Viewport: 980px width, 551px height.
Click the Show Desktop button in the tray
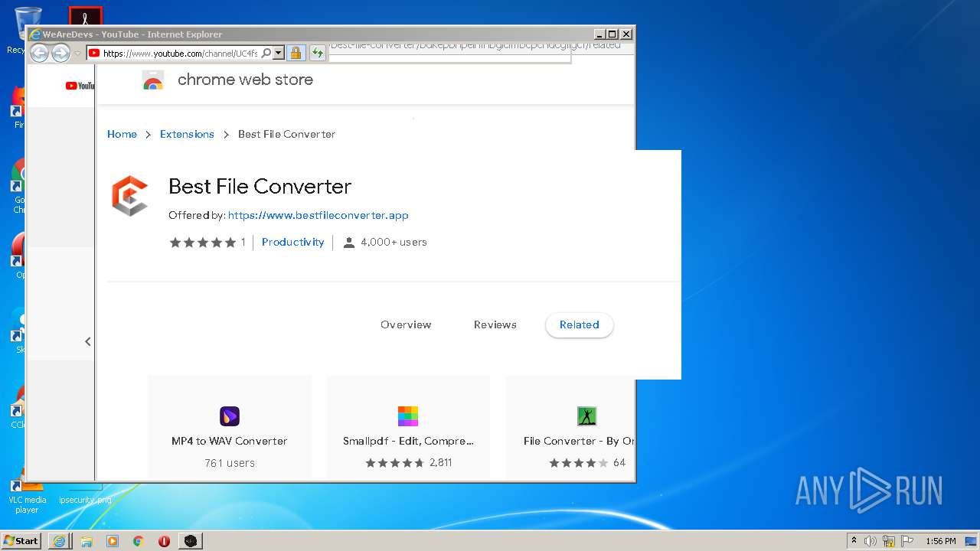(971, 541)
